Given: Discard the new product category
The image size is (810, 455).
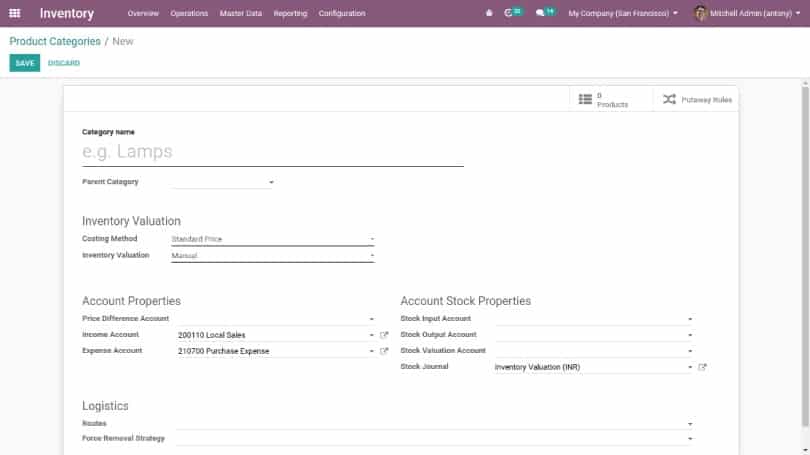Looking at the screenshot, I should (64, 63).
